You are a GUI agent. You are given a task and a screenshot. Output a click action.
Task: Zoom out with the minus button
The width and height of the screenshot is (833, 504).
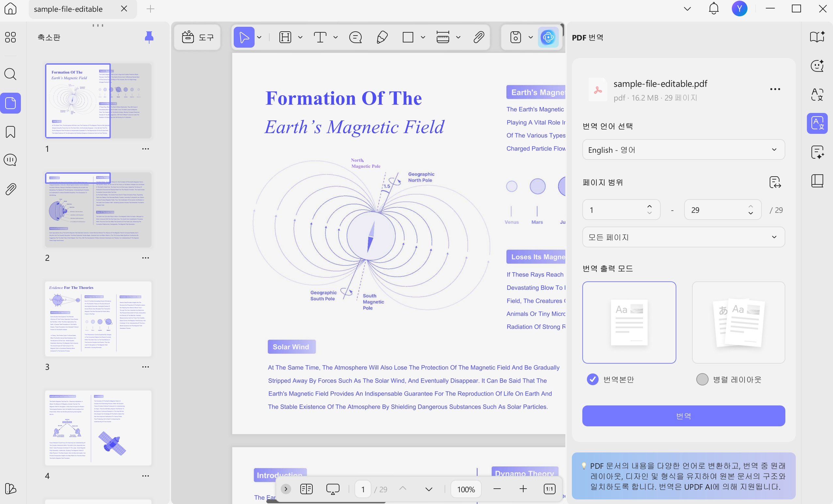point(497,489)
